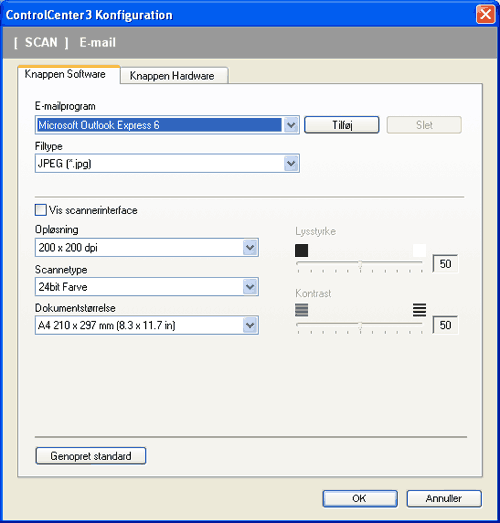Image resolution: width=500 pixels, height=523 pixels.
Task: Open the E-mailprogram dropdown list
Action: point(291,125)
